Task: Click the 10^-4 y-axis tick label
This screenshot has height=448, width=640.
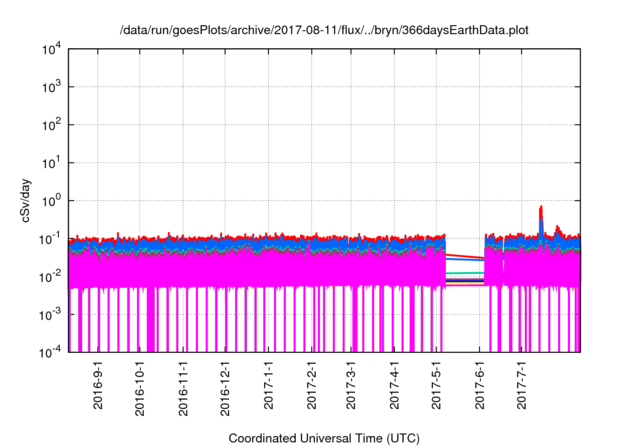Action: pyautogui.click(x=51, y=352)
